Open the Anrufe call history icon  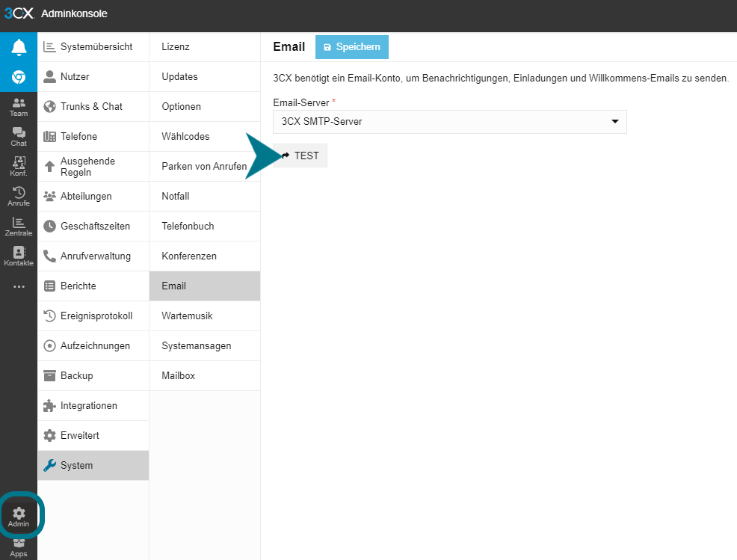point(19,197)
